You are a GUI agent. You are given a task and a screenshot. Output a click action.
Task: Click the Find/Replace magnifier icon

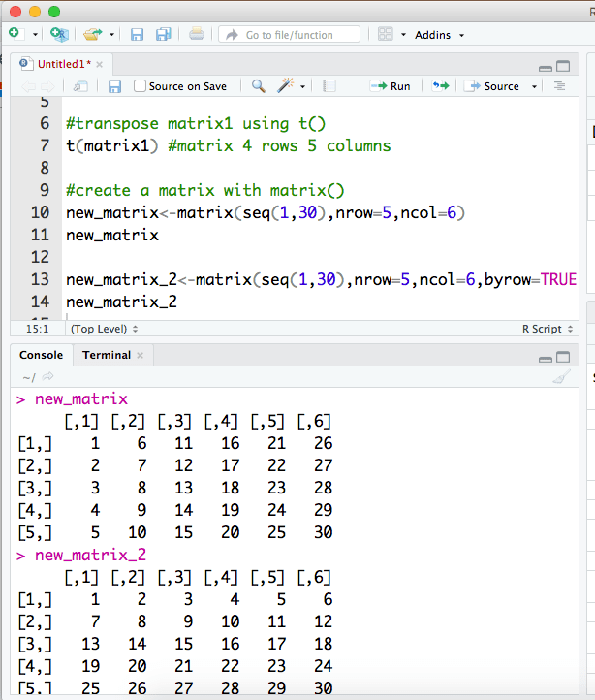click(x=258, y=86)
